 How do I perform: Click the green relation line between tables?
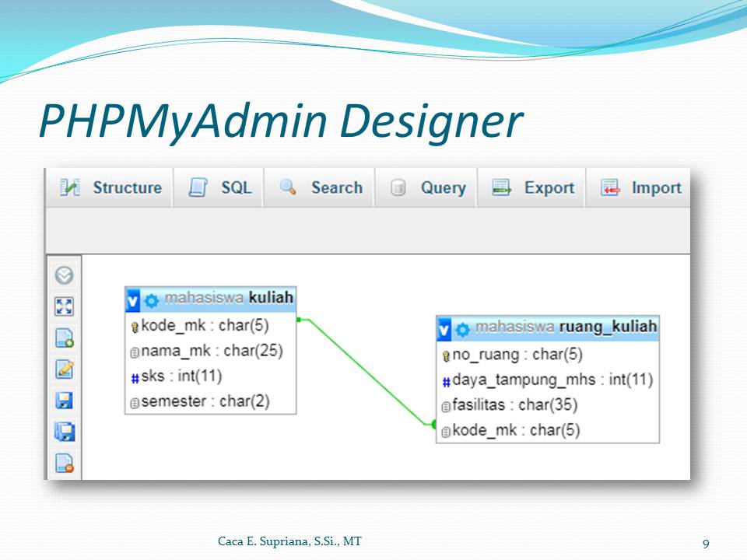[366, 372]
